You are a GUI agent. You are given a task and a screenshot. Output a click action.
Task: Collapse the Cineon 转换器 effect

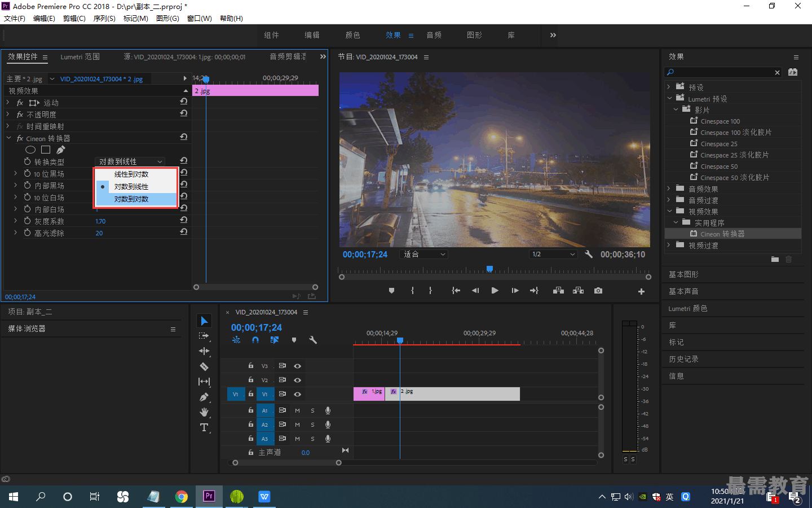(x=8, y=138)
